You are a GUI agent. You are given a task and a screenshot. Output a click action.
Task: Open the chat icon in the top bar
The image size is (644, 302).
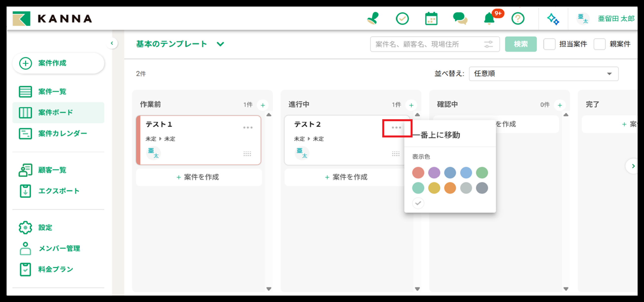(460, 18)
